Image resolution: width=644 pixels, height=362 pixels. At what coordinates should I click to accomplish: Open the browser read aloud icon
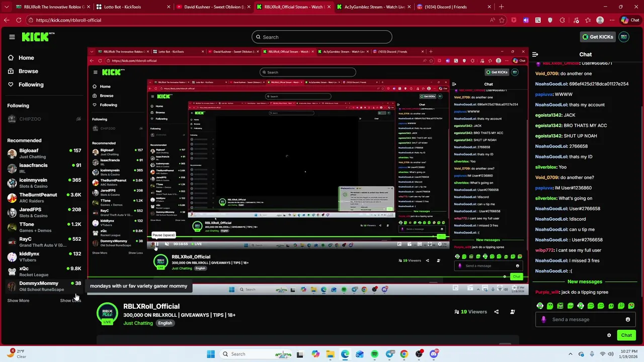(x=492, y=20)
